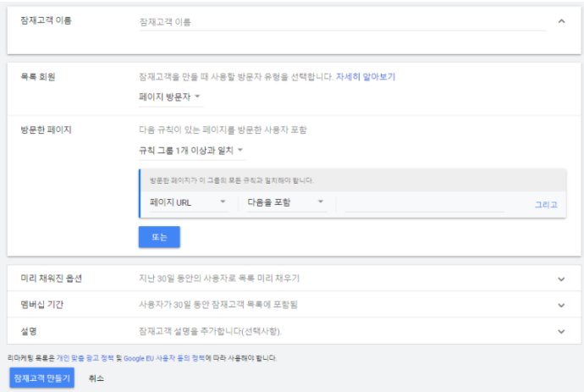Click the 잠재고객 설명을 추가합니다(선택사항) text
Screen dimensions: 584x392
click(x=211, y=331)
